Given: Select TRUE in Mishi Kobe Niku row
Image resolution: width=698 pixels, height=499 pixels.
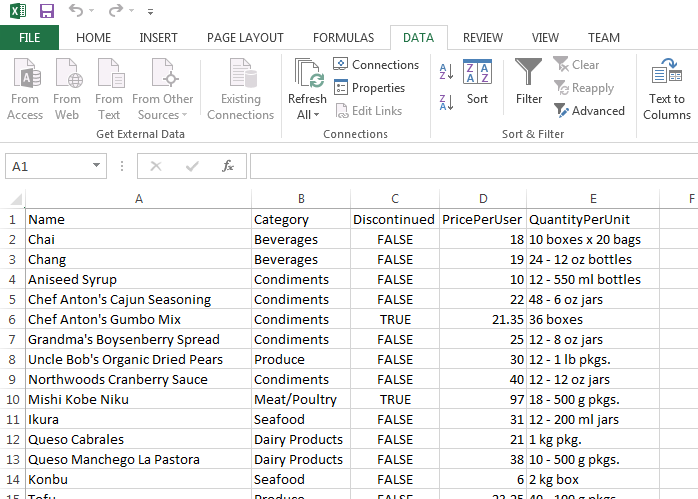Looking at the screenshot, I should coord(395,400).
